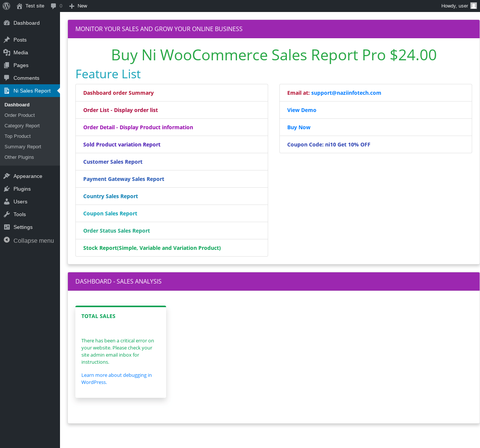Click the WordPress logo icon
Viewport: 480px width, 448px height.
tap(6, 6)
